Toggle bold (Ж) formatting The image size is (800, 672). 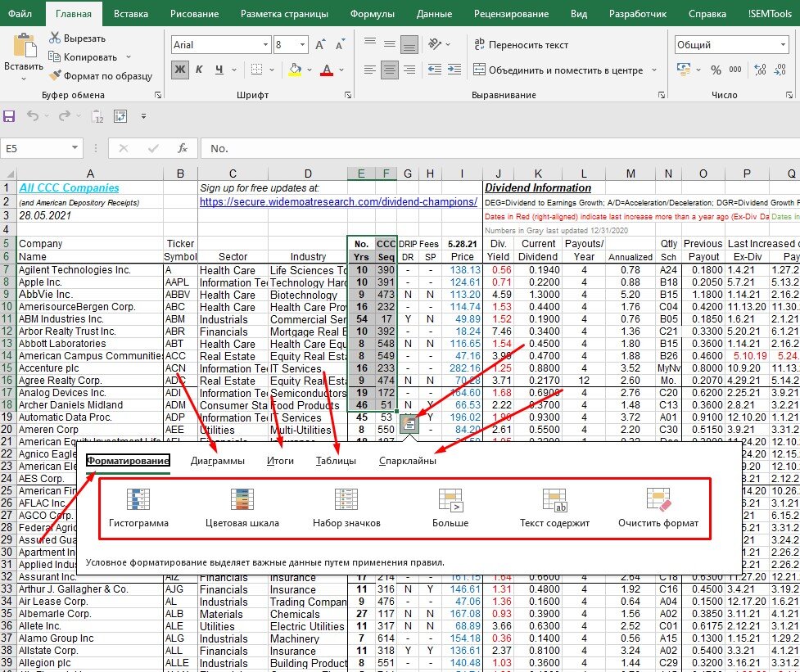(180, 70)
